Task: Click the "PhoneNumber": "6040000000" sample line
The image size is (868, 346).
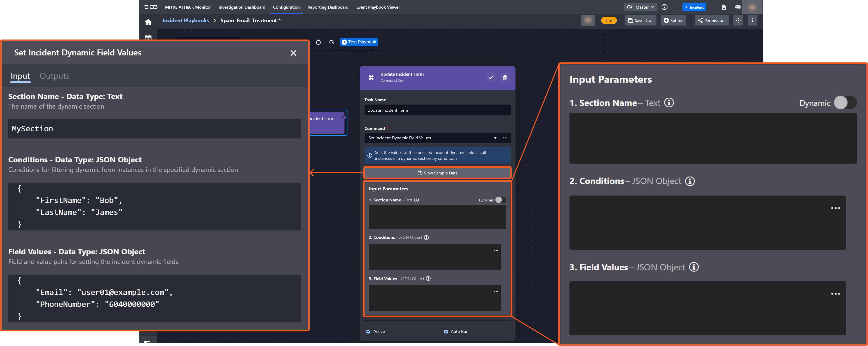Action: coord(97,305)
